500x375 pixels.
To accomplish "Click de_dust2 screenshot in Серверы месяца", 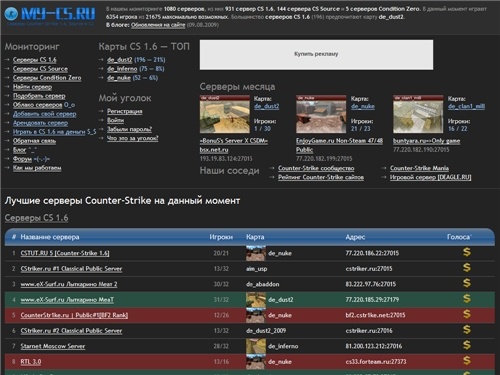I will point(225,114).
